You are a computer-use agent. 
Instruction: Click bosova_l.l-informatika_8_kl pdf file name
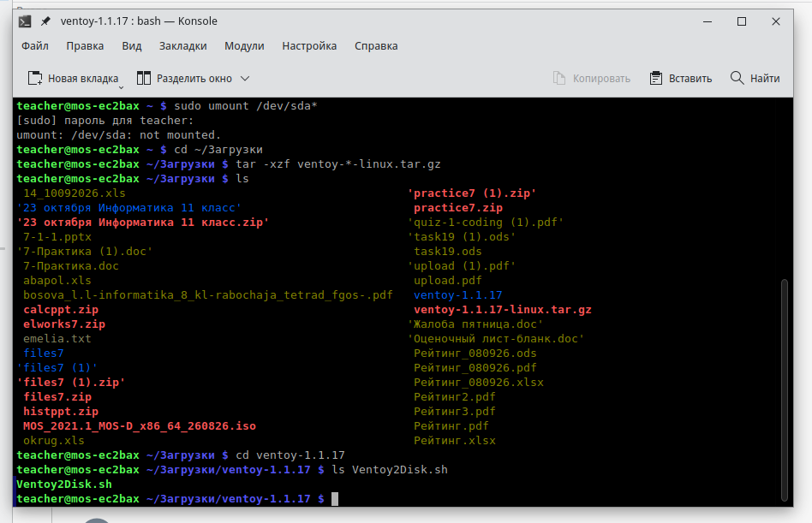tap(207, 294)
